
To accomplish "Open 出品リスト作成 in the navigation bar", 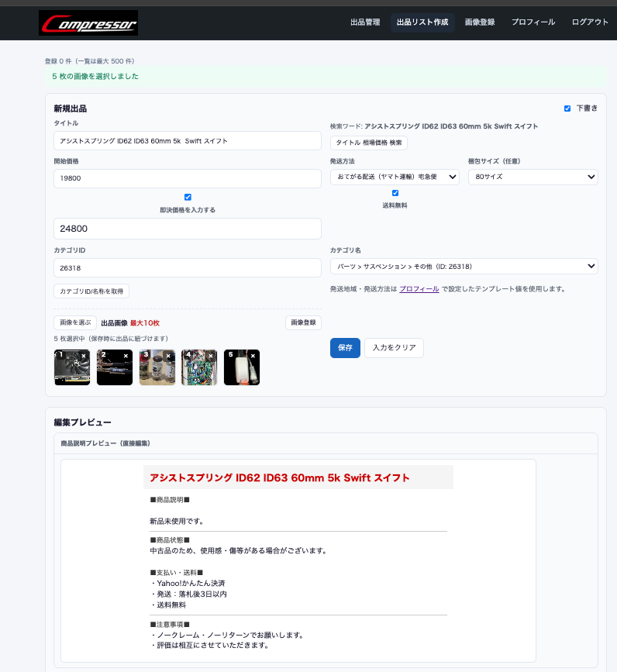I will coord(422,22).
